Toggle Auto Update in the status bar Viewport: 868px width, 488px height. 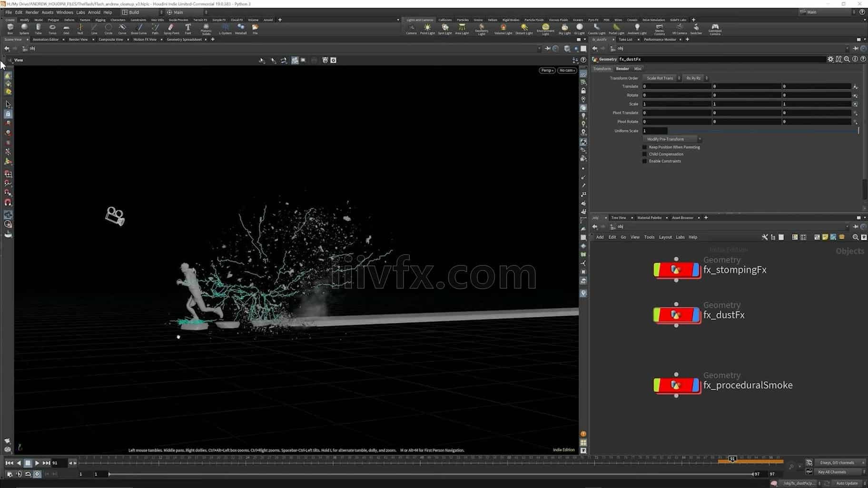click(848, 483)
